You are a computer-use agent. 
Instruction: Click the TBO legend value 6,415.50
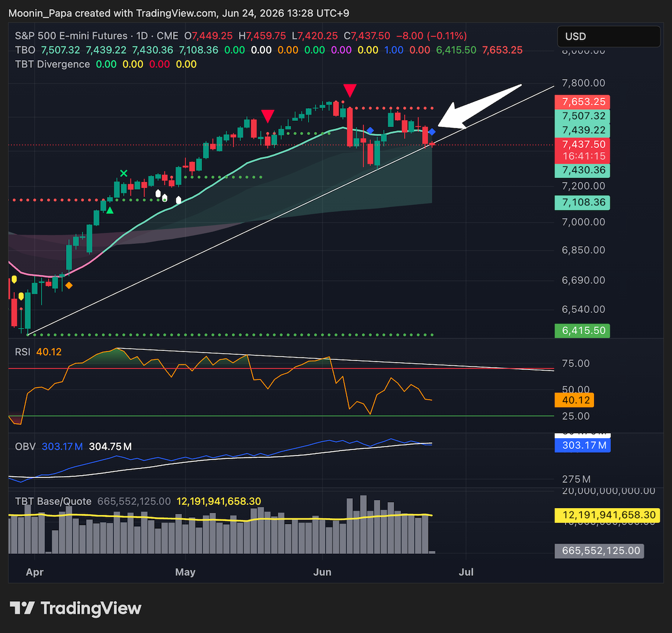tap(456, 50)
